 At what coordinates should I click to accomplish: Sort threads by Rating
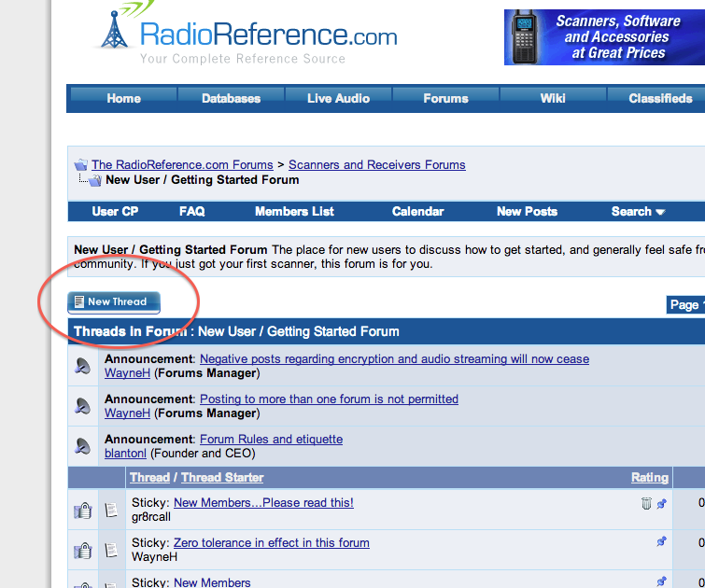(650, 478)
